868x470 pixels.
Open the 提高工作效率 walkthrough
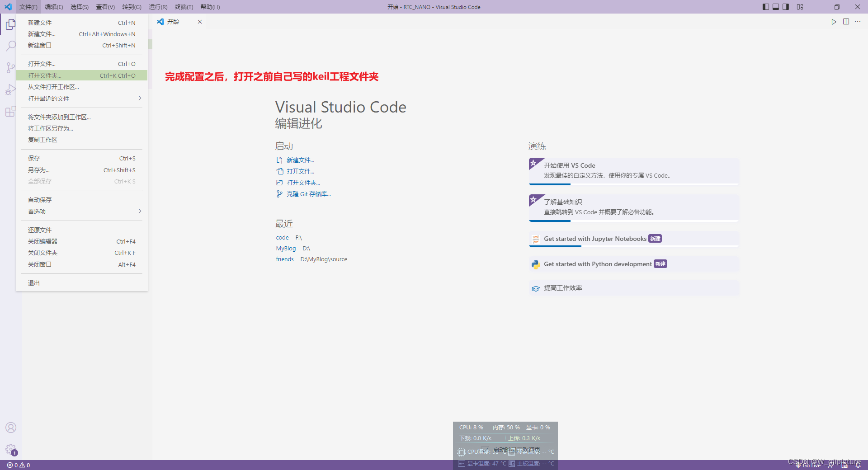point(634,288)
